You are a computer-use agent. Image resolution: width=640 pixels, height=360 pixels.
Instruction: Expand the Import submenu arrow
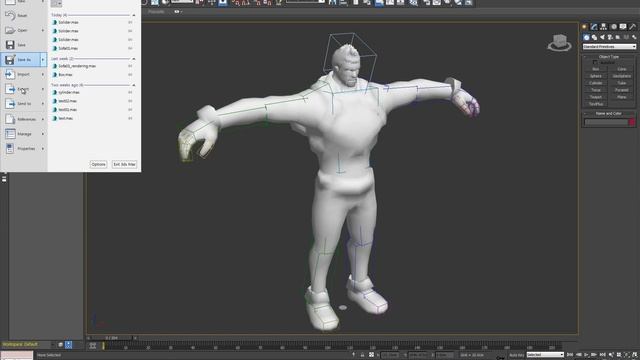43,74
